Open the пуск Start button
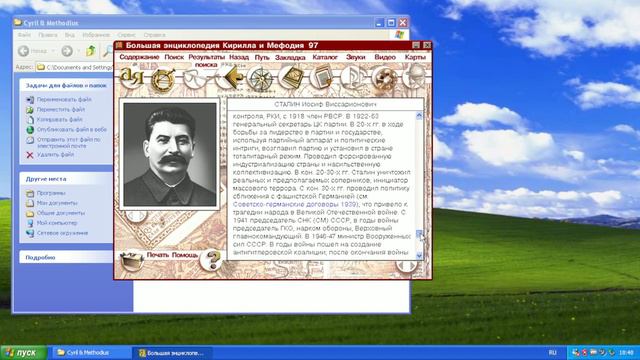This screenshot has width=640, height=360. click(x=24, y=353)
